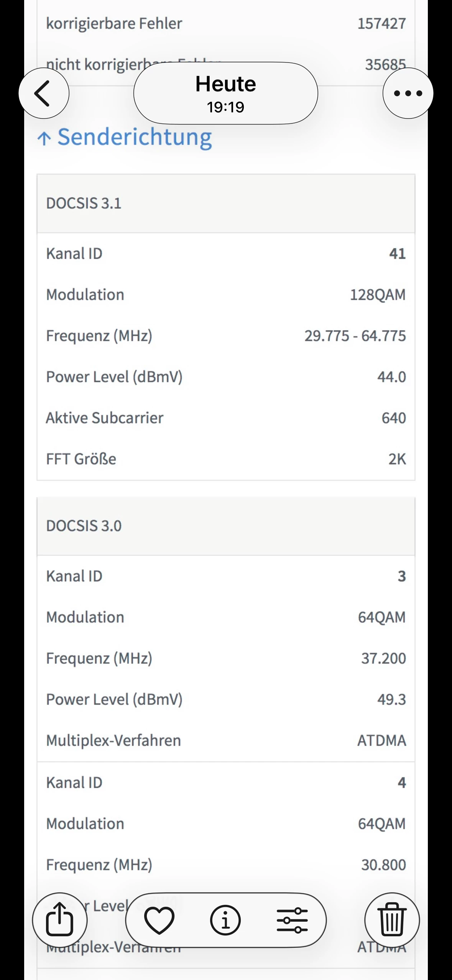452x980 pixels.
Task: Tap the Kanal ID 41 value
Action: (397, 254)
